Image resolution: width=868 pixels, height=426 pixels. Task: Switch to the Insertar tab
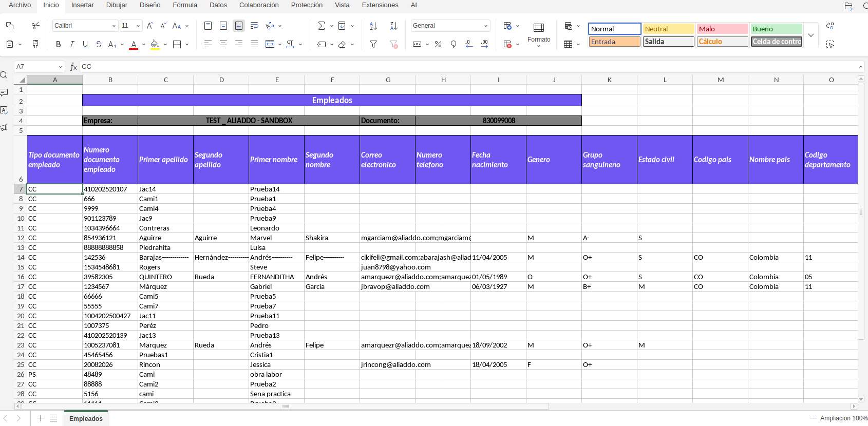coord(83,5)
